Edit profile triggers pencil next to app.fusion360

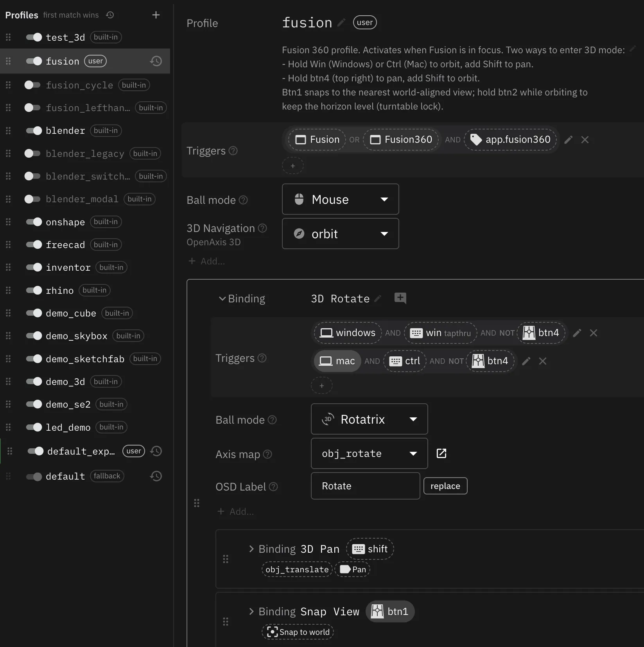(x=569, y=140)
